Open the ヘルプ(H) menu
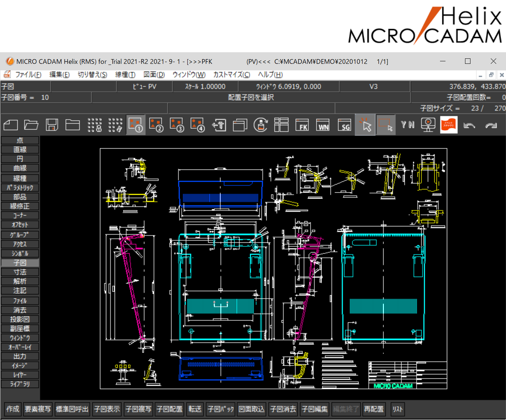Image resolution: width=506 pixels, height=420 pixels. point(270,75)
